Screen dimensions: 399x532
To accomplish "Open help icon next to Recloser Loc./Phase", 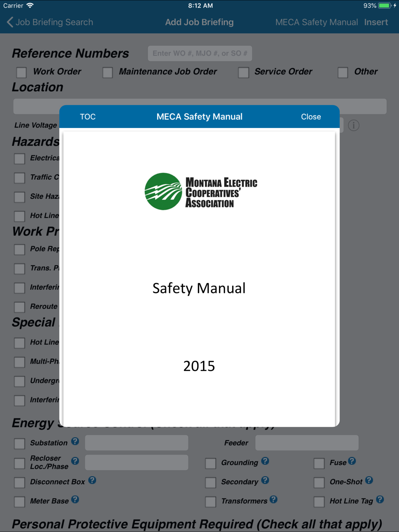I will (75, 461).
